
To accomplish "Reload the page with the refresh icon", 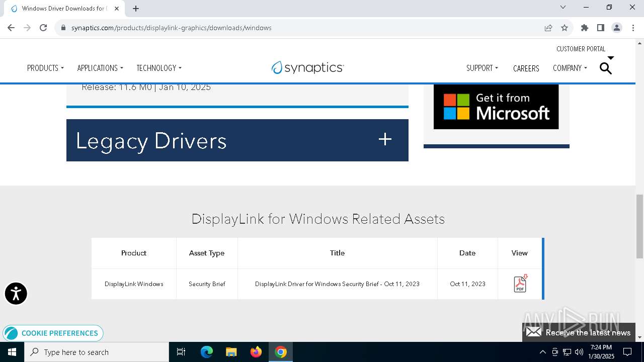I will (43, 28).
